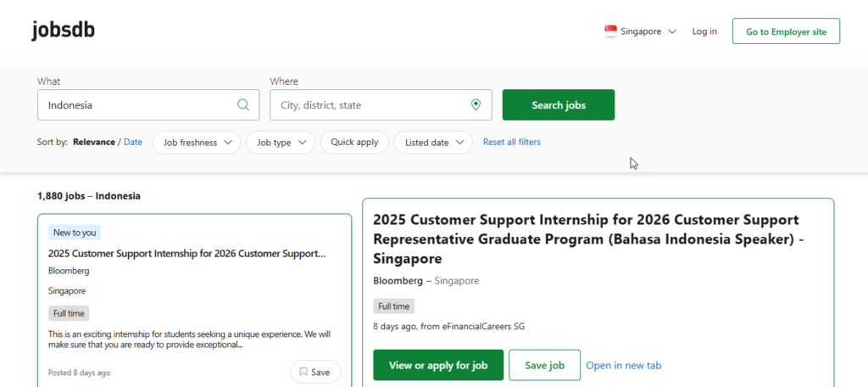Open the jobsdb logo homepage
Image resolution: width=868 pixels, height=387 pixels.
[63, 31]
